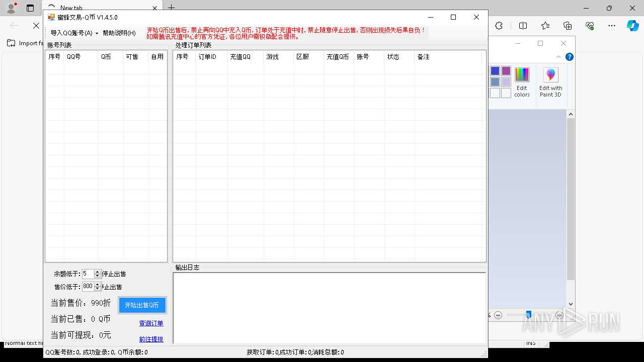
Task: Click the 订单ID column header
Action: [212, 57]
